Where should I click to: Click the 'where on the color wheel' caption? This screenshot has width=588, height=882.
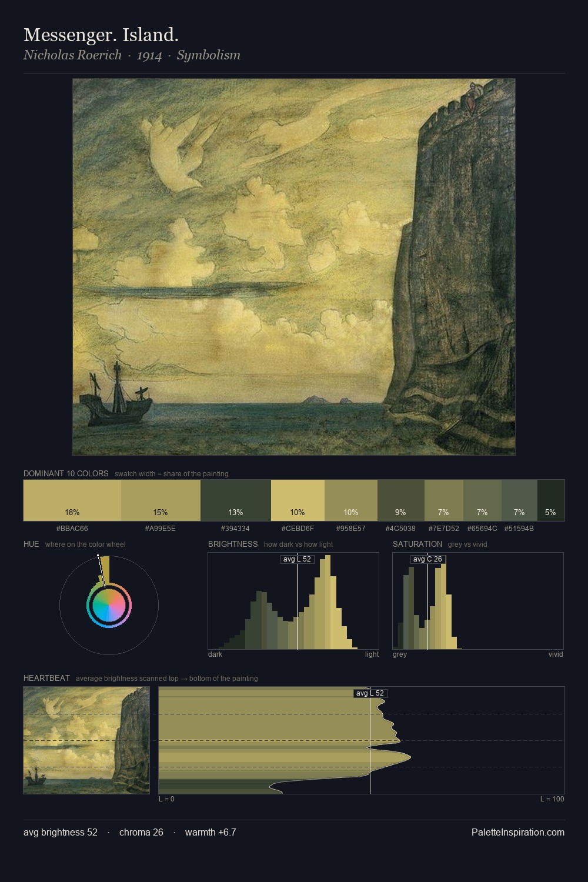[85, 544]
